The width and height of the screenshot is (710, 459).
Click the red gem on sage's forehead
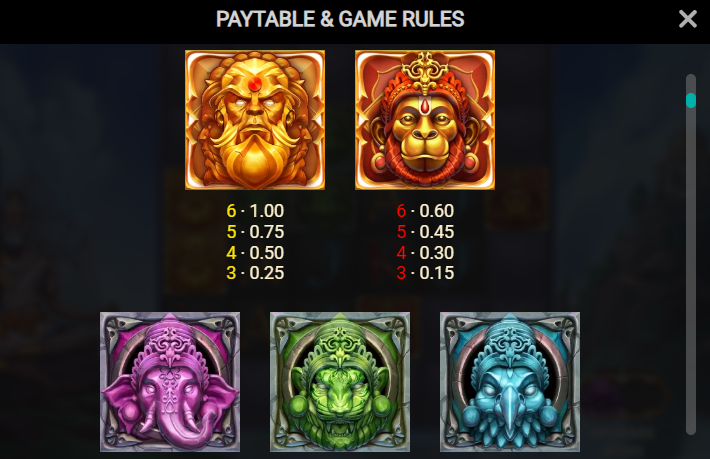coord(255,84)
